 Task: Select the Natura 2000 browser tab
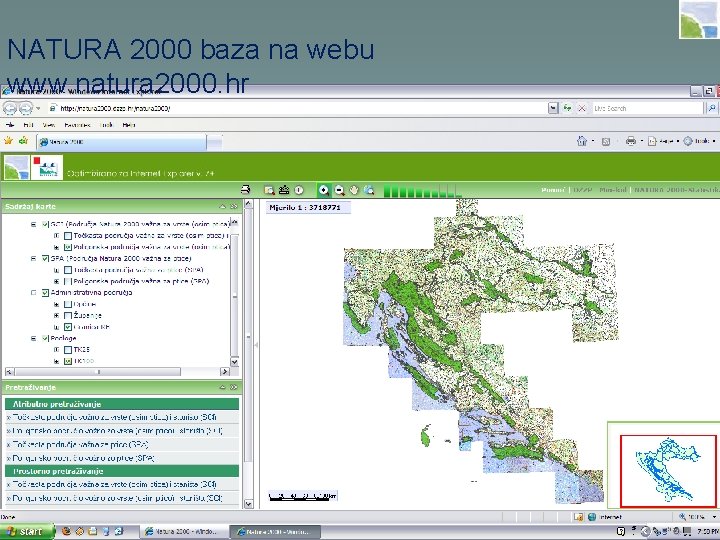pos(122,142)
